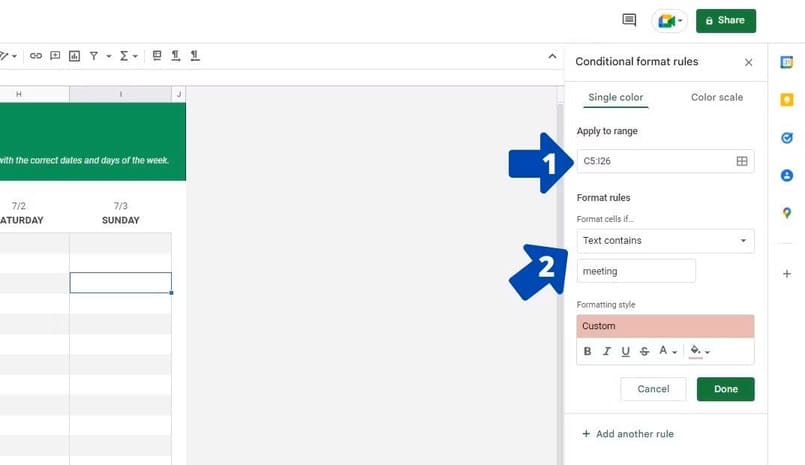The width and height of the screenshot is (805, 465).
Task: Select column I header
Action: click(x=121, y=94)
